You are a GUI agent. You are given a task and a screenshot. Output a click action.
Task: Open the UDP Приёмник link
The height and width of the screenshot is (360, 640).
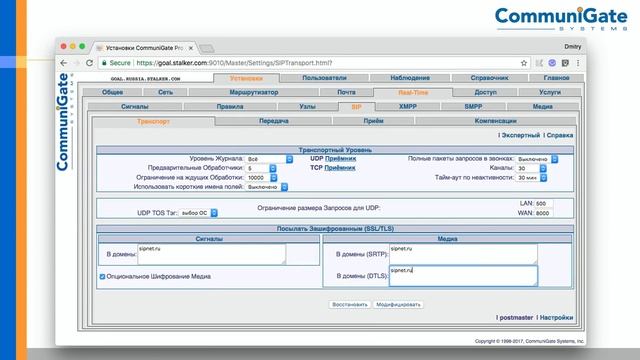(x=340, y=158)
